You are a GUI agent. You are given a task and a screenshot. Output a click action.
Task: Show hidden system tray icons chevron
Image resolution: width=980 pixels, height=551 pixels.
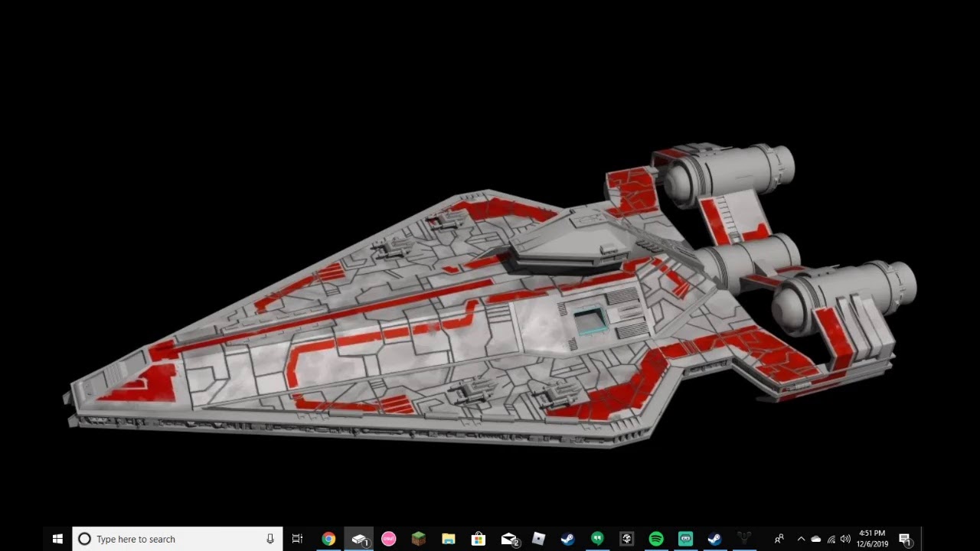point(801,539)
